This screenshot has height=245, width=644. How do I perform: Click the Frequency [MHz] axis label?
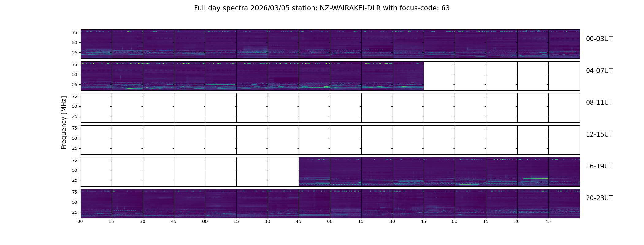64,123
